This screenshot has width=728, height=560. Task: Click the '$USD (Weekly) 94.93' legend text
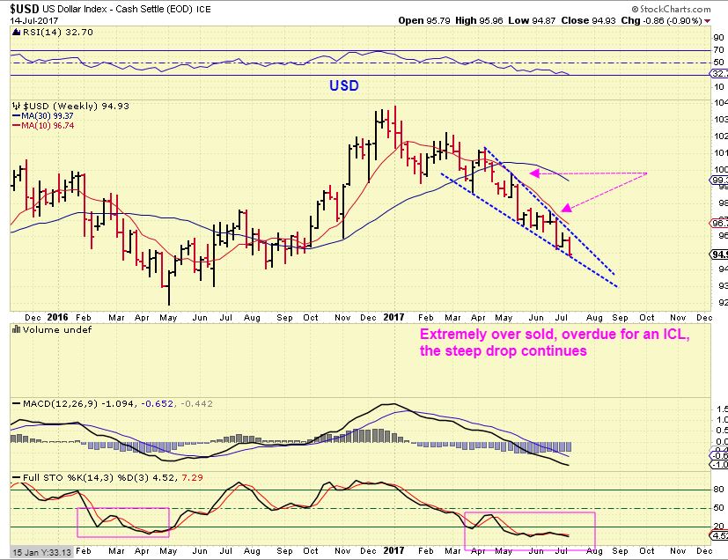coord(76,106)
